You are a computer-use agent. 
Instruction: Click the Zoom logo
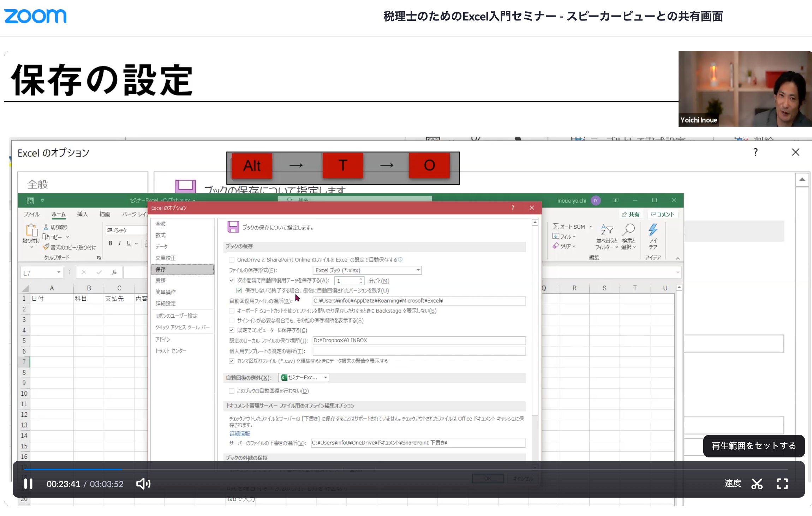(35, 16)
